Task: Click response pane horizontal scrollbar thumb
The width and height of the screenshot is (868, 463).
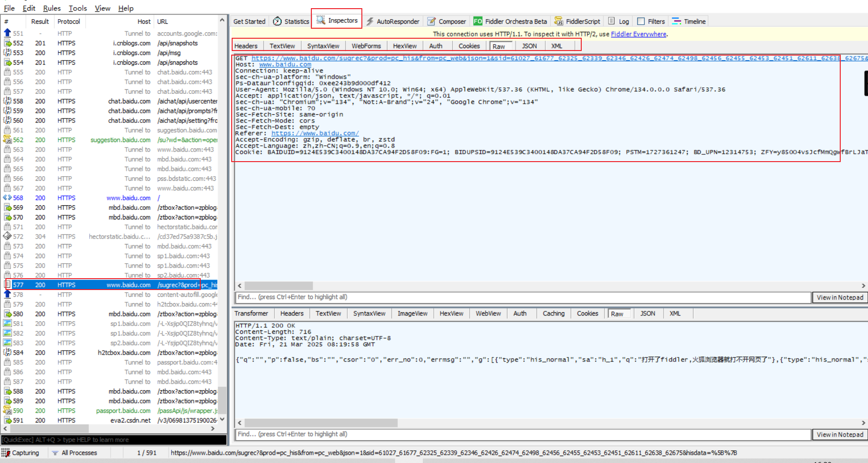Action: (321, 423)
